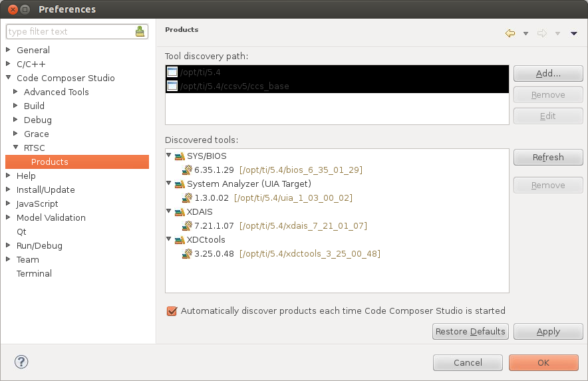Toggle automatic product discovery checkbox

coord(172,311)
